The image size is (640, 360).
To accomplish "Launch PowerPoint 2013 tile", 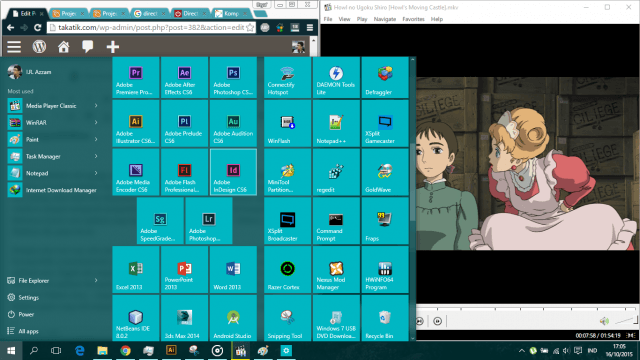I will pyautogui.click(x=184, y=269).
